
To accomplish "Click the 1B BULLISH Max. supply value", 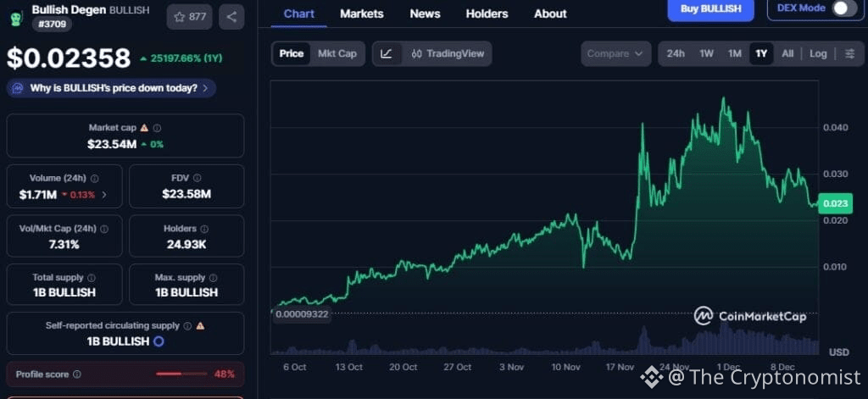I will (186, 292).
